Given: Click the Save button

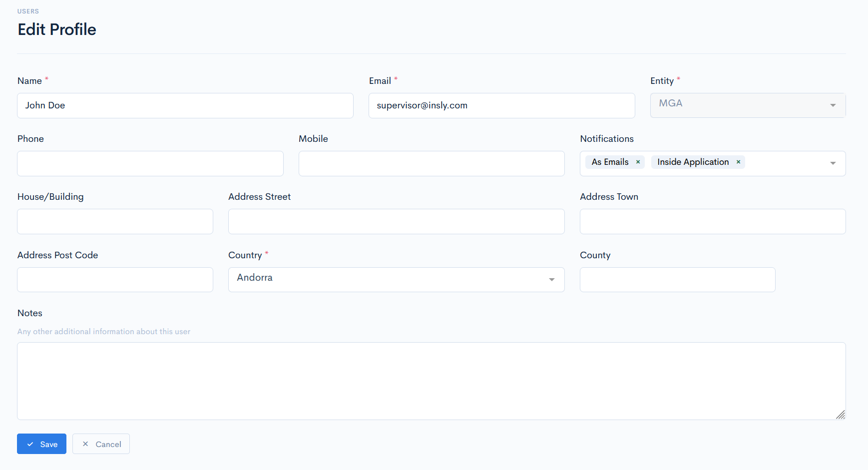Looking at the screenshot, I should pos(41,444).
